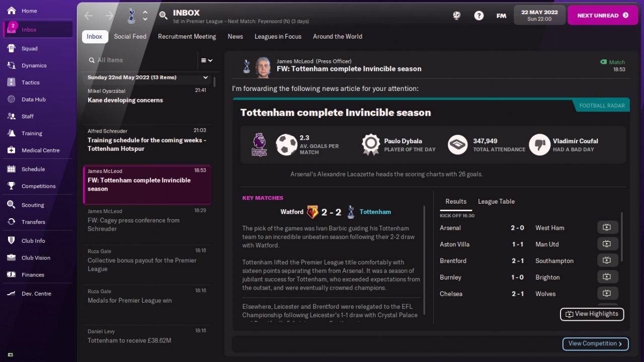Click the Key Matches article scrollbar

pos(425,260)
